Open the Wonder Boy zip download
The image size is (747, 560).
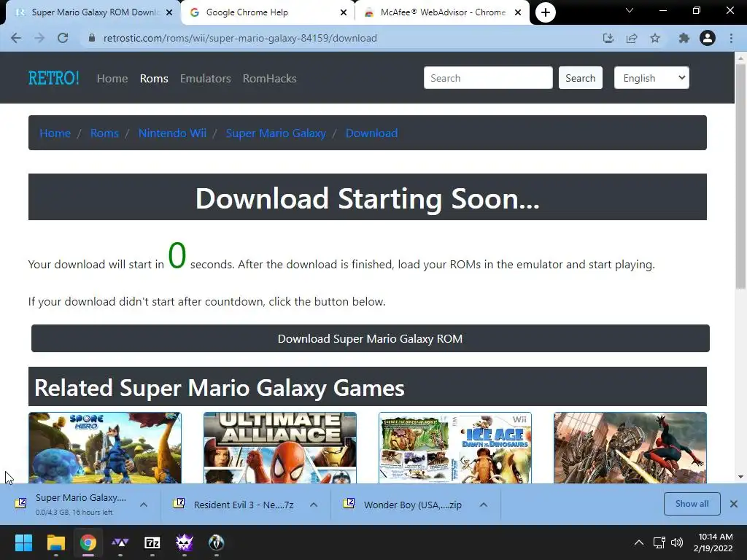point(405,505)
